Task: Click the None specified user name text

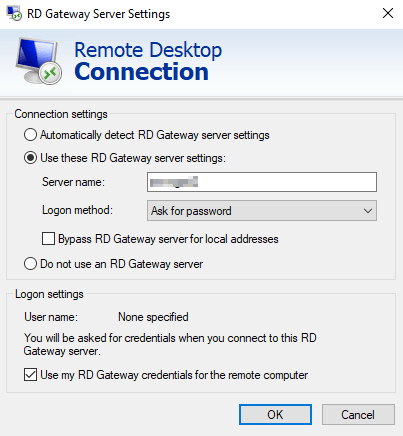Action: [x=153, y=317]
